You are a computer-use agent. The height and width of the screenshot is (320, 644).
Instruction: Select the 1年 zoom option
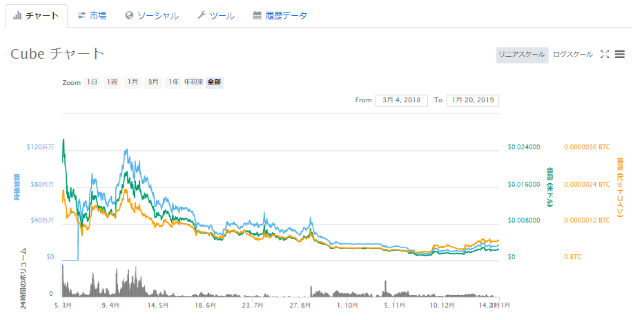[173, 82]
